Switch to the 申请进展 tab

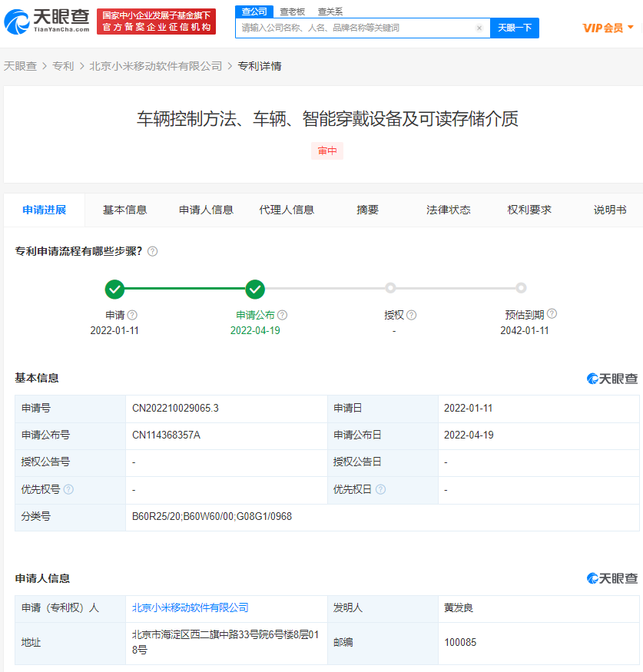[44, 210]
